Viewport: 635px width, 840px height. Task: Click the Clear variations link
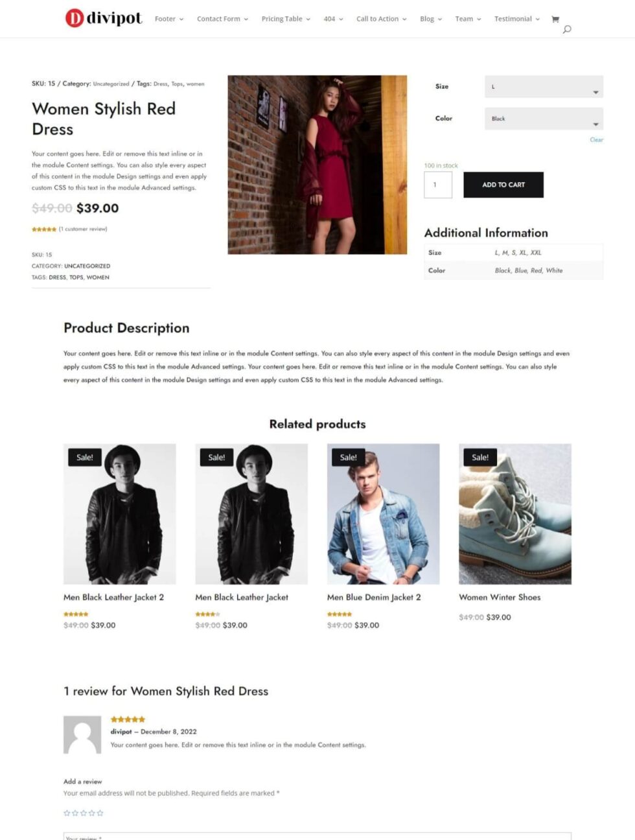point(596,140)
